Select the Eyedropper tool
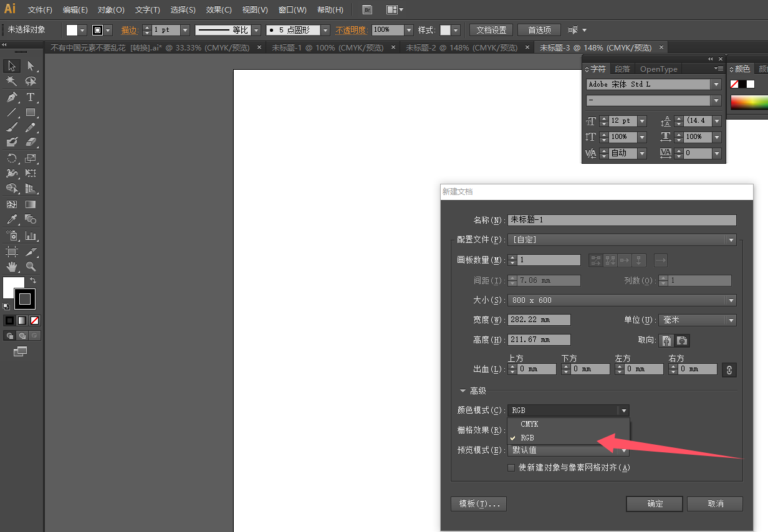Image resolution: width=768 pixels, height=532 pixels. tap(12, 219)
